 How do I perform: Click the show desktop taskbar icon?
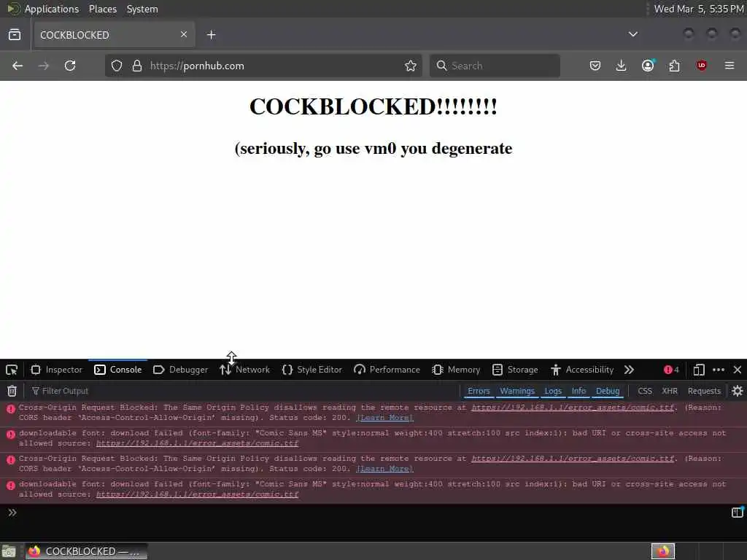(9, 551)
